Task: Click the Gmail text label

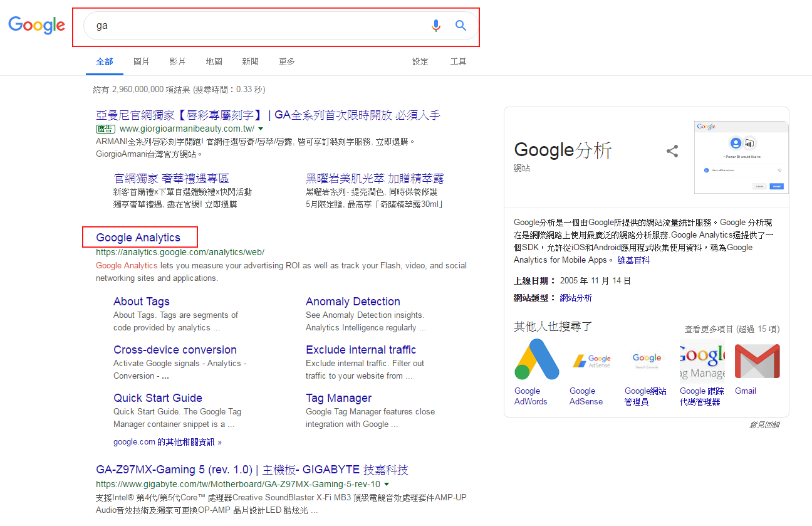Action: pos(746,391)
